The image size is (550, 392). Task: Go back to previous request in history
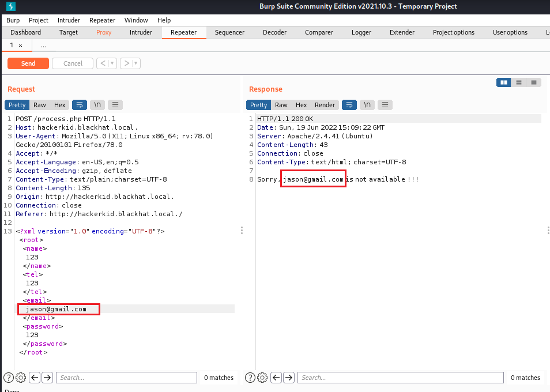(x=103, y=63)
